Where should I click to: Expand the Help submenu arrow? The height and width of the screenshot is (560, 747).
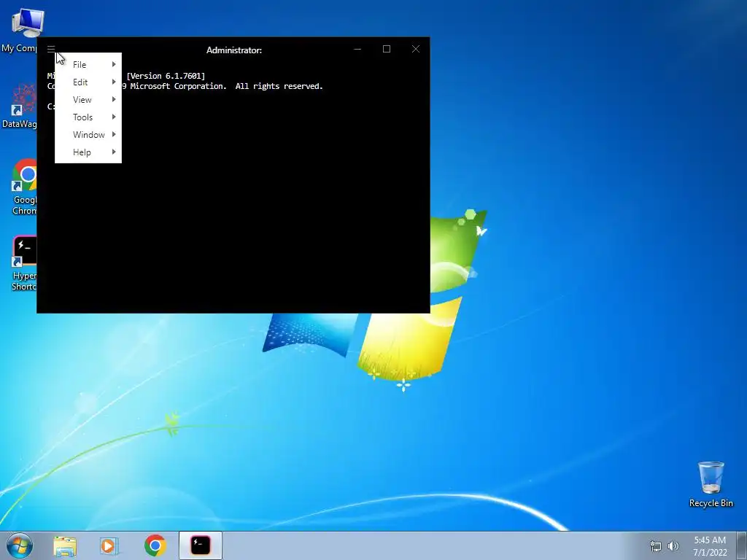114,152
